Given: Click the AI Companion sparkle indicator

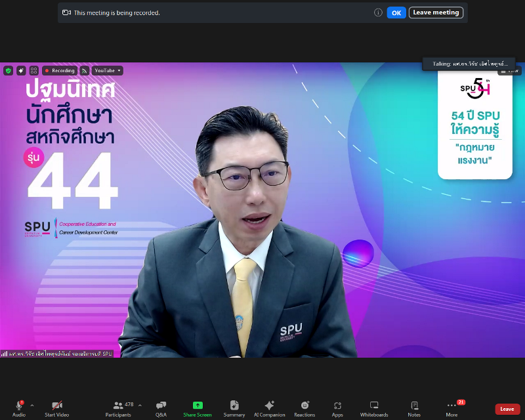Looking at the screenshot, I should pos(21,71).
